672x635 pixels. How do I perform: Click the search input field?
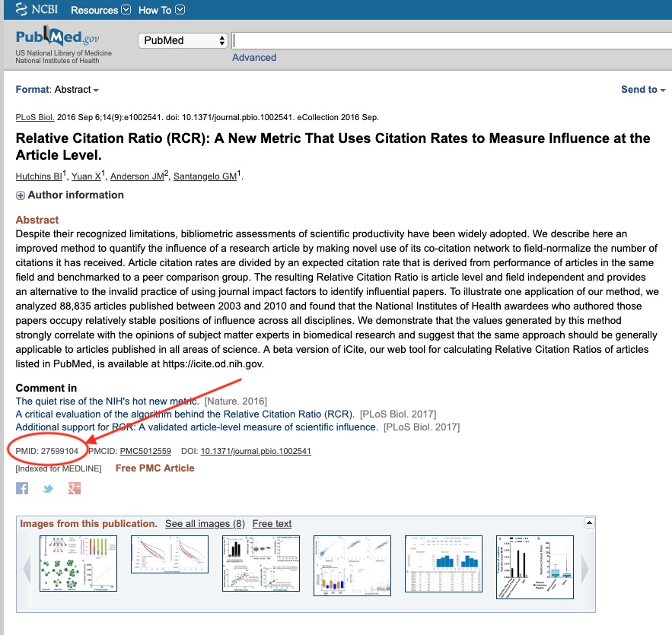click(449, 40)
